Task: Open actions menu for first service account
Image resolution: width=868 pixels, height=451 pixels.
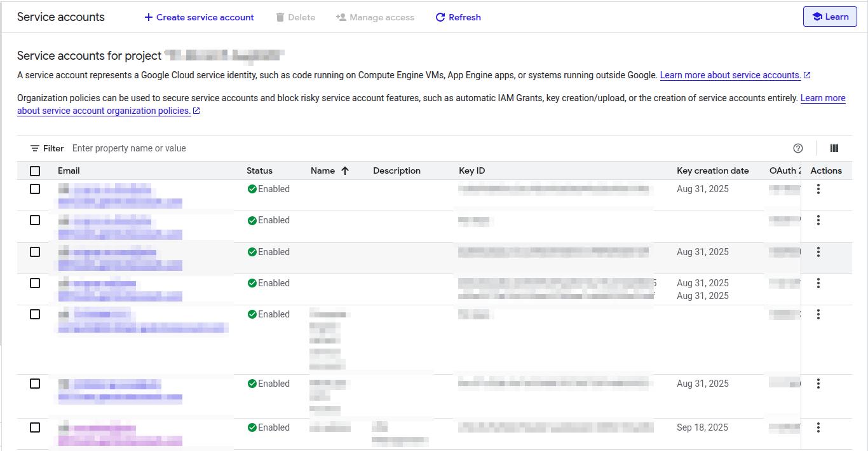Action: (x=818, y=189)
